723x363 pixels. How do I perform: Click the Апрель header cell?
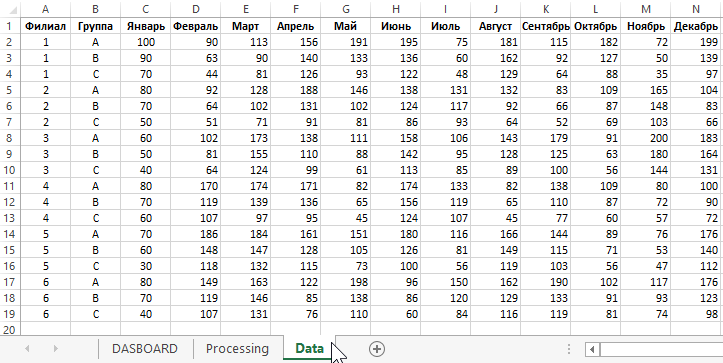point(296,26)
